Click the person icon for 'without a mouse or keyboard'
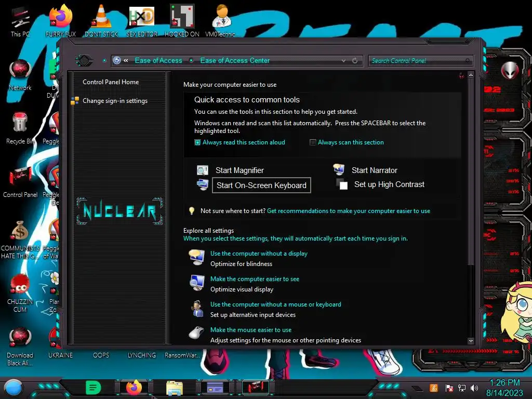This screenshot has width=532, height=399. [197, 309]
